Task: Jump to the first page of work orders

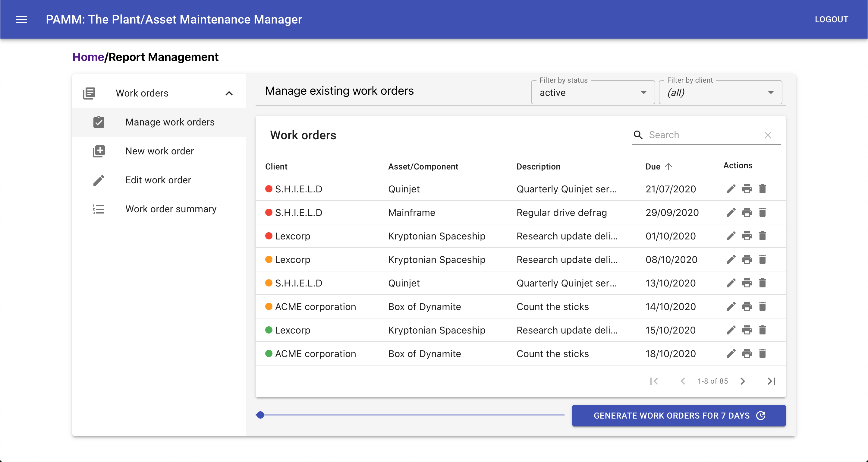Action: coord(654,381)
